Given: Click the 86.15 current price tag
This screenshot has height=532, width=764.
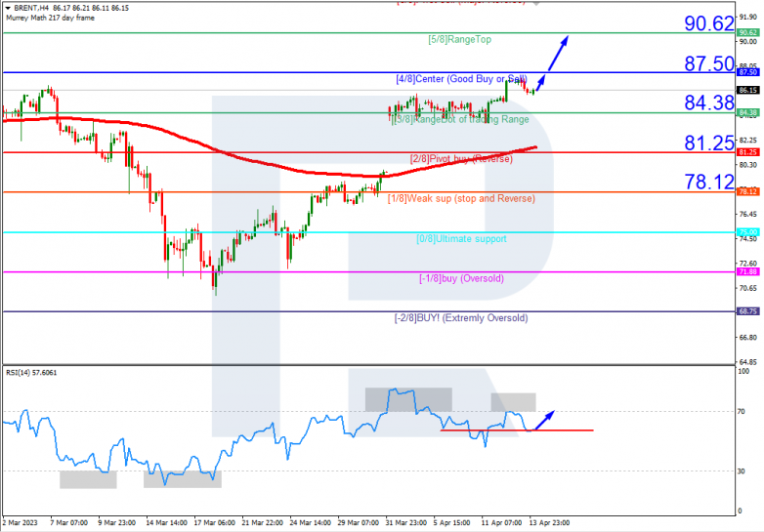Looking at the screenshot, I should (x=747, y=90).
